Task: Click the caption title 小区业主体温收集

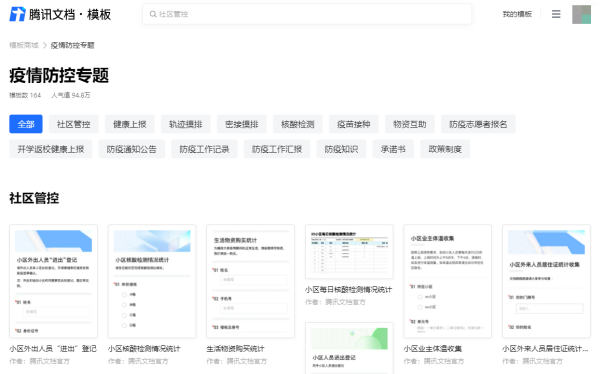Action: pyautogui.click(x=433, y=349)
